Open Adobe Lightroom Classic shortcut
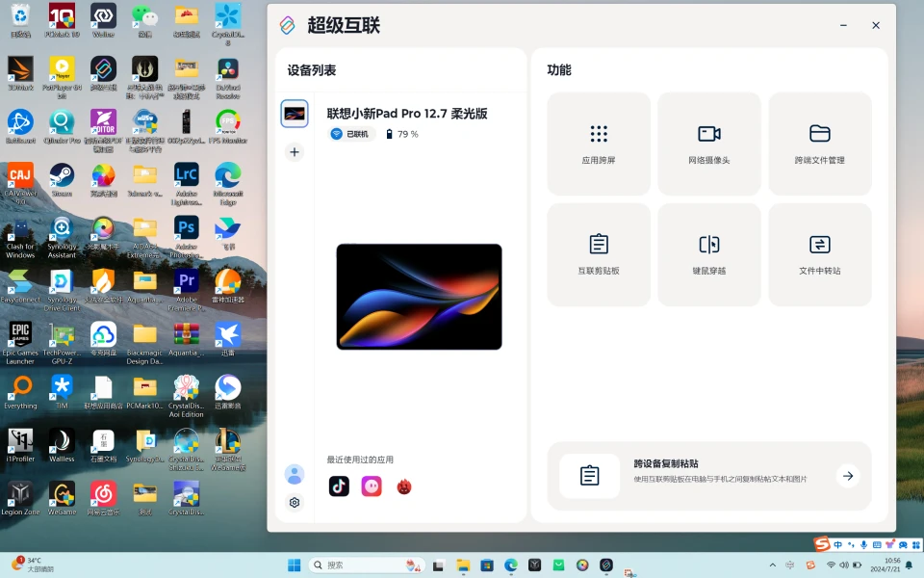This screenshot has height=578, width=924. pyautogui.click(x=186, y=183)
